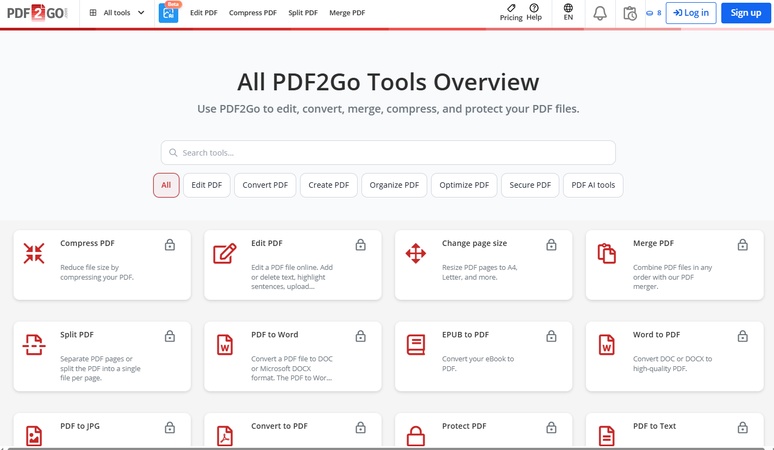This screenshot has height=450, width=774.
Task: Click the Log in button
Action: tap(691, 13)
